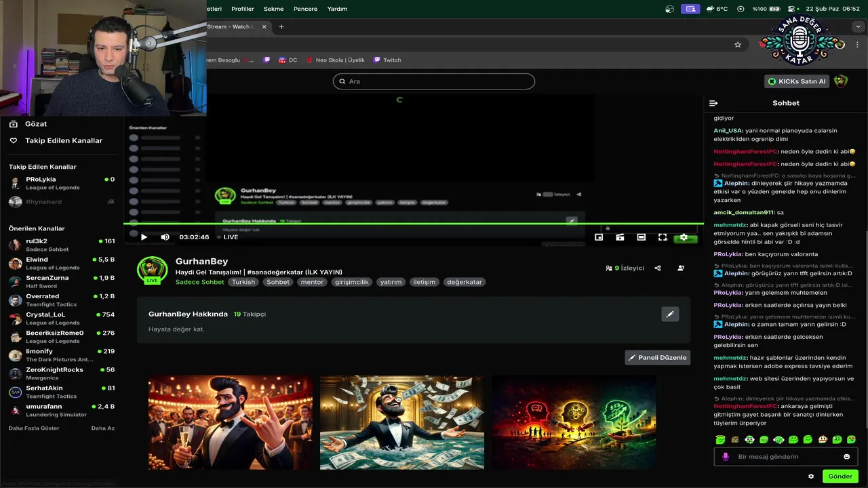Open the money pool panel image
The image size is (868, 488).
(402, 422)
